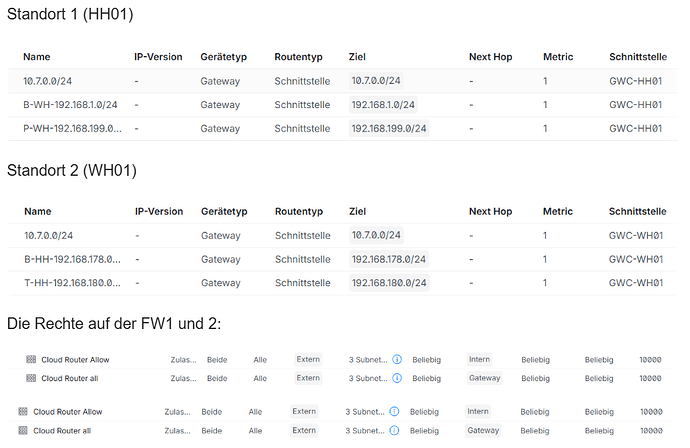
Task: Select the B-WH-192.168.1.0/24 route row
Action: [343, 105]
